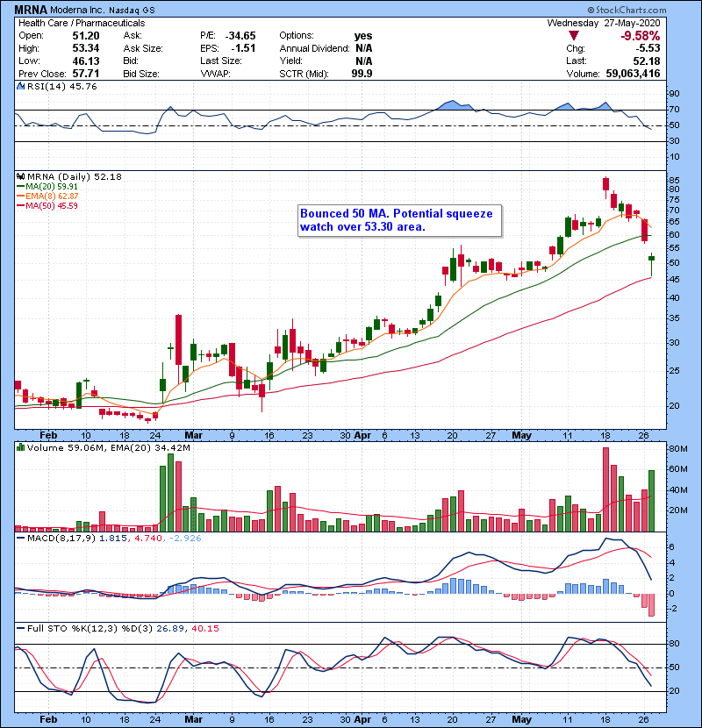This screenshot has width=702, height=728.
Task: Click 'Mar' on the price chart's date axis
Action: click(193, 435)
